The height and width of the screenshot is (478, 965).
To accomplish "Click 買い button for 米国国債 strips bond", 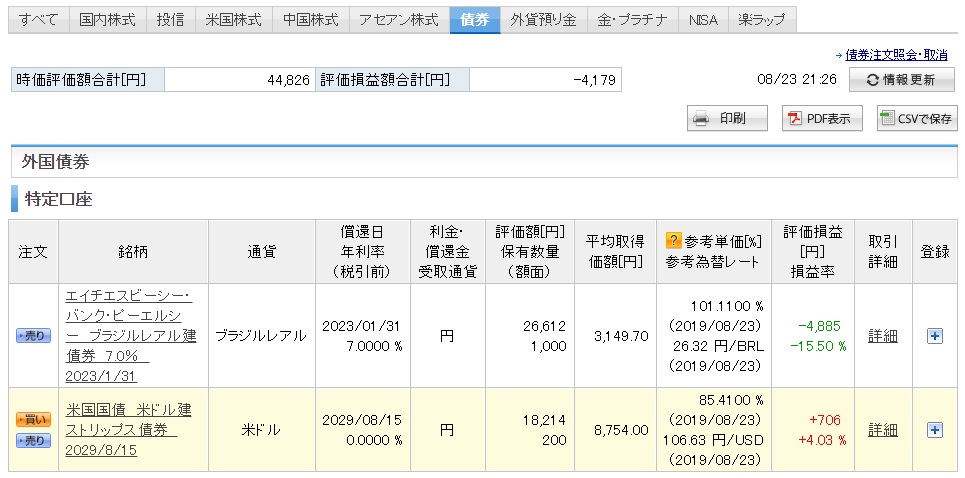I will point(33,420).
